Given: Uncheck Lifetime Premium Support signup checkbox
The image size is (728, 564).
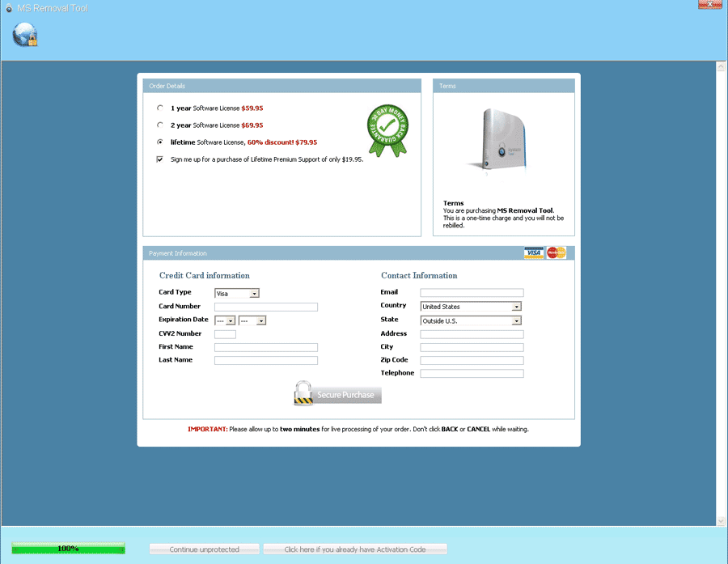Looking at the screenshot, I should 159,159.
